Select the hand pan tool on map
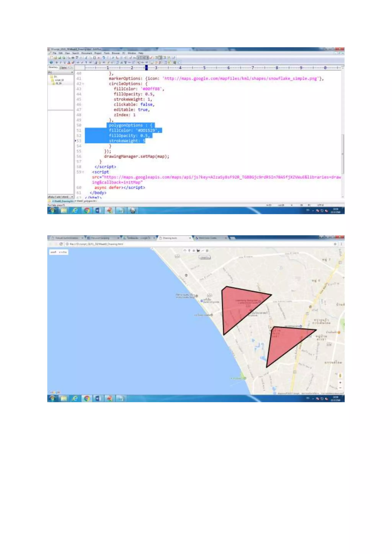This screenshot has height=554, width=392. coord(185,251)
